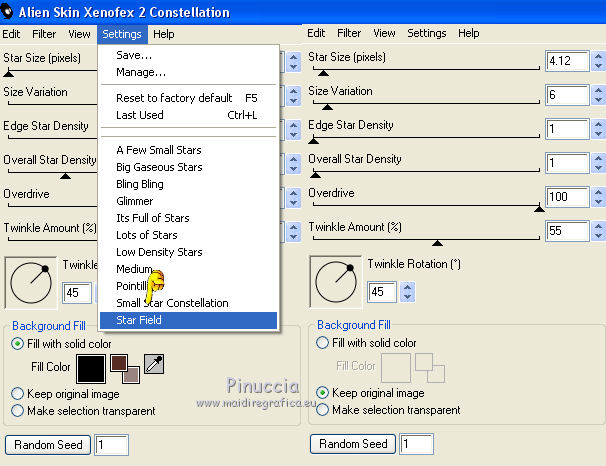This screenshot has width=606, height=466.
Task: Click Overdrive spinner arrows in left panel
Action: (293, 198)
